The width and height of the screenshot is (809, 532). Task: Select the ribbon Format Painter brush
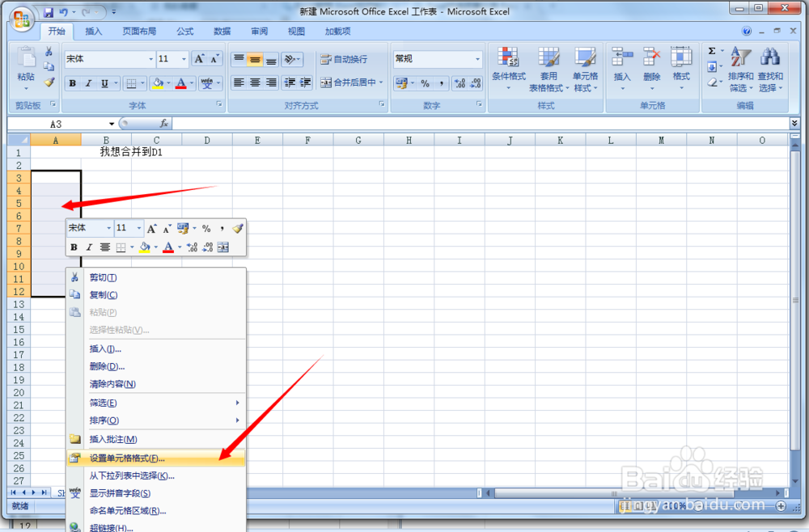[49, 82]
